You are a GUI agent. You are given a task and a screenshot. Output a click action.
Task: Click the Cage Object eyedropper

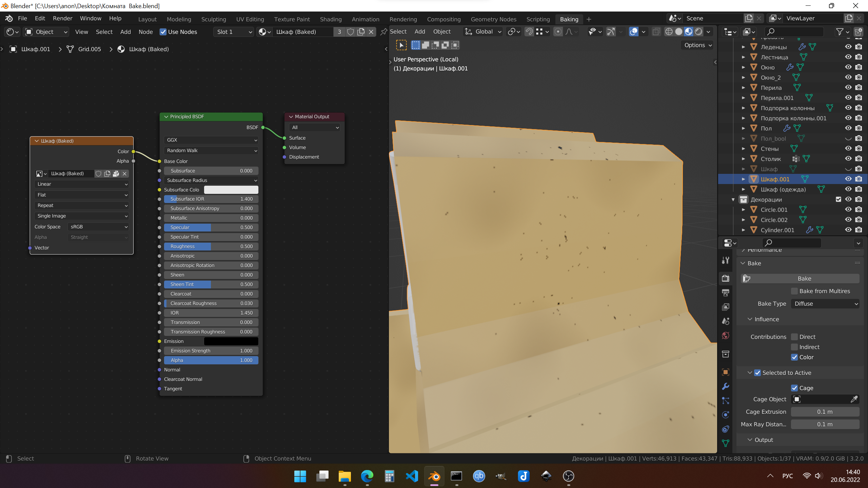coord(854,399)
